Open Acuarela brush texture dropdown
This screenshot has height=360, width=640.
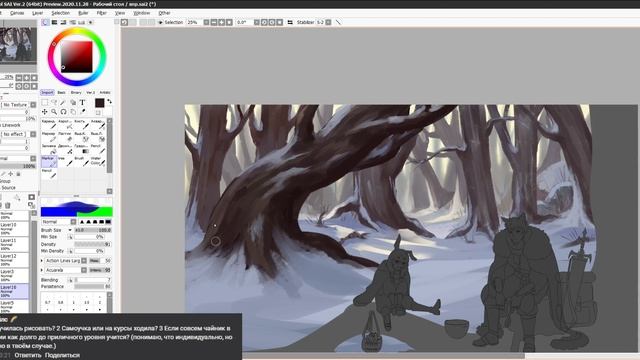click(x=84, y=270)
